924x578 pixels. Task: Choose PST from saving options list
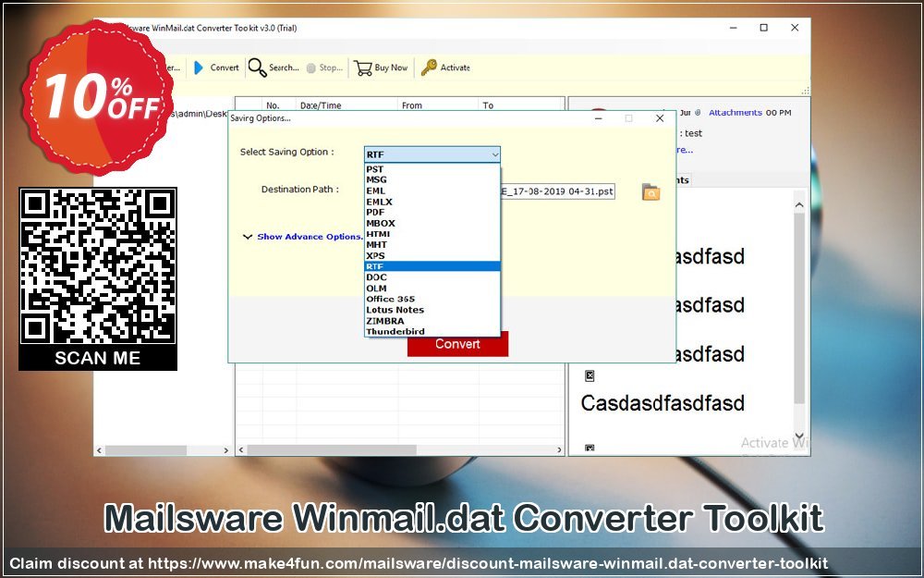(x=432, y=169)
